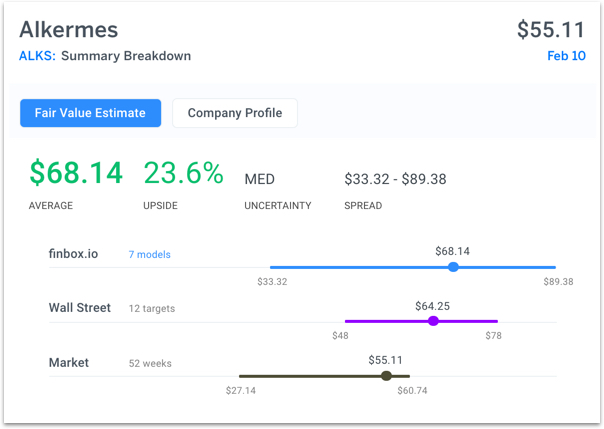Open the ALKS ticker link
The height and width of the screenshot is (429, 604).
(x=37, y=56)
